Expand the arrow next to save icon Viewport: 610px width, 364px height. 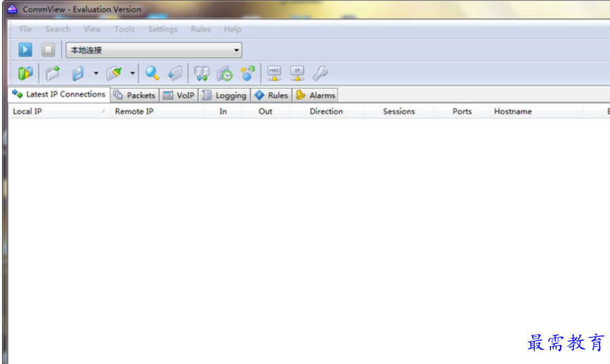click(96, 73)
